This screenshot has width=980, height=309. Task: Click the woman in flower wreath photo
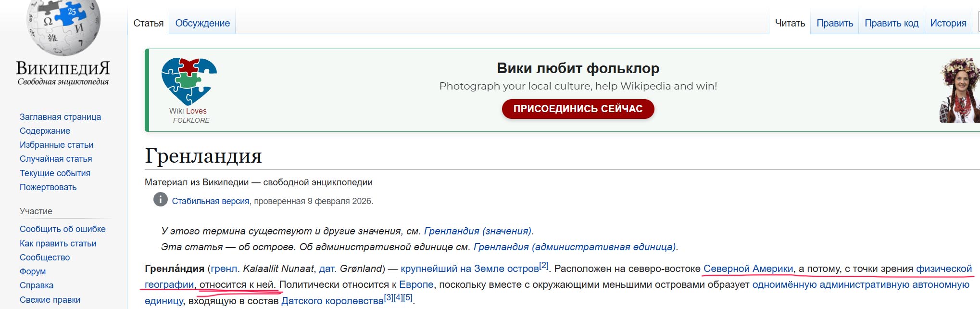[x=959, y=91]
